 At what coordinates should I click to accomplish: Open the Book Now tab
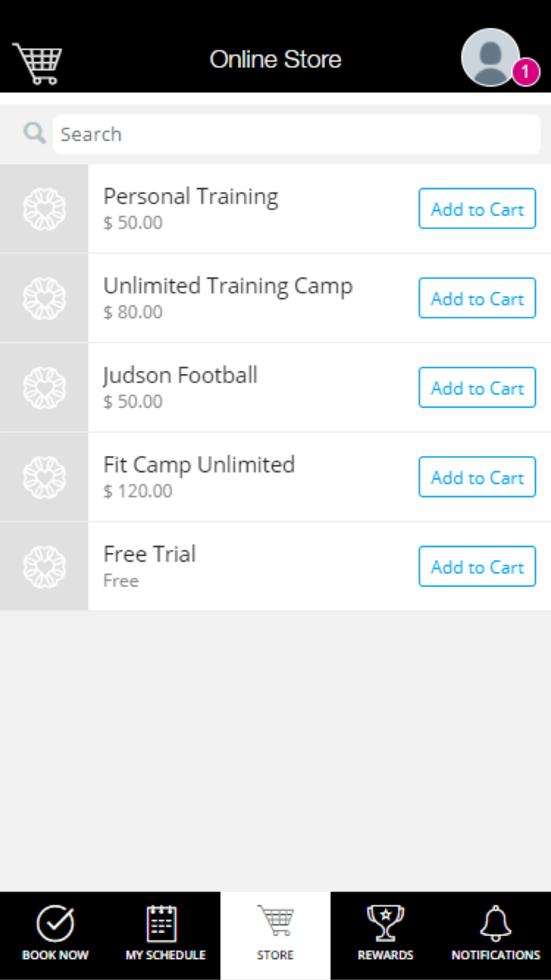[x=55, y=935]
